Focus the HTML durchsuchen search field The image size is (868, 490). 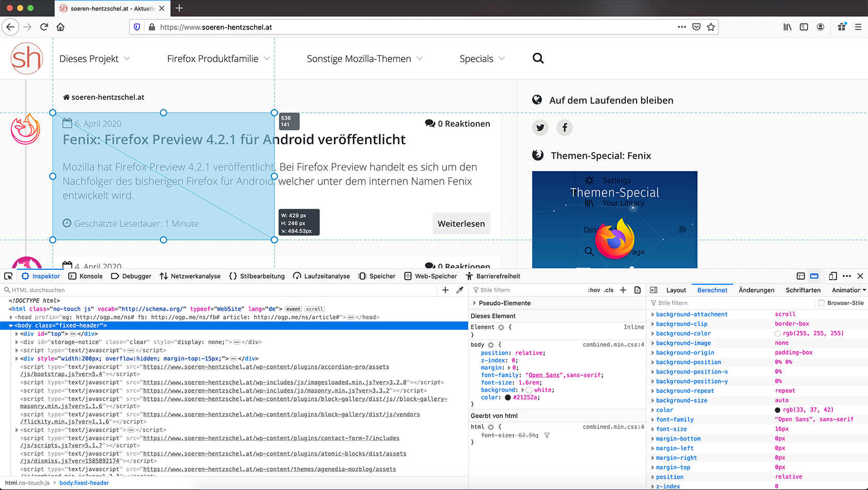220,290
